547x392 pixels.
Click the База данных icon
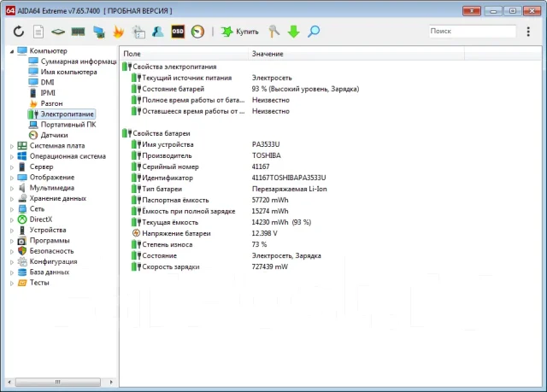(22, 272)
